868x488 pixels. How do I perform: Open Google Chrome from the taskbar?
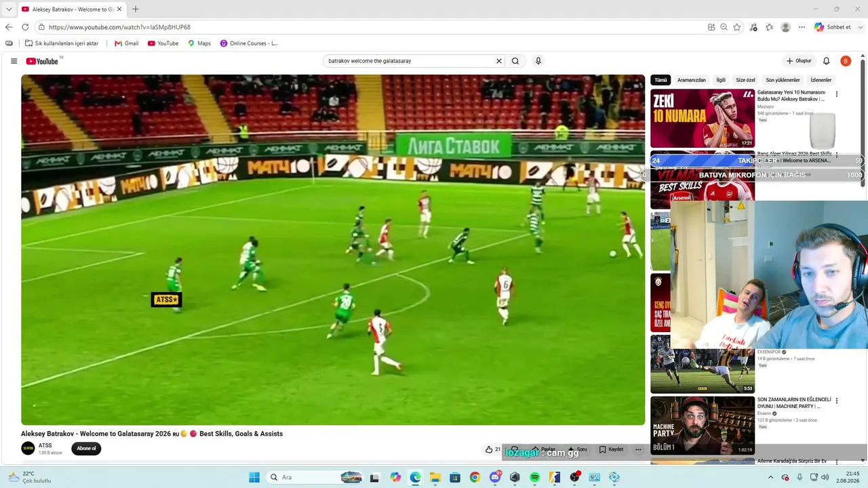click(475, 477)
